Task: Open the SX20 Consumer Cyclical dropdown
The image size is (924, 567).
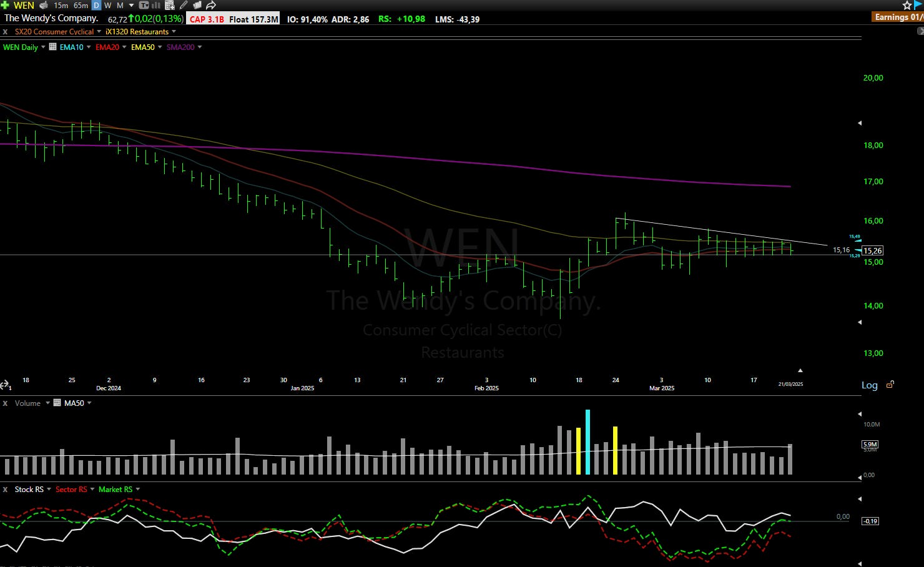Action: click(99, 31)
